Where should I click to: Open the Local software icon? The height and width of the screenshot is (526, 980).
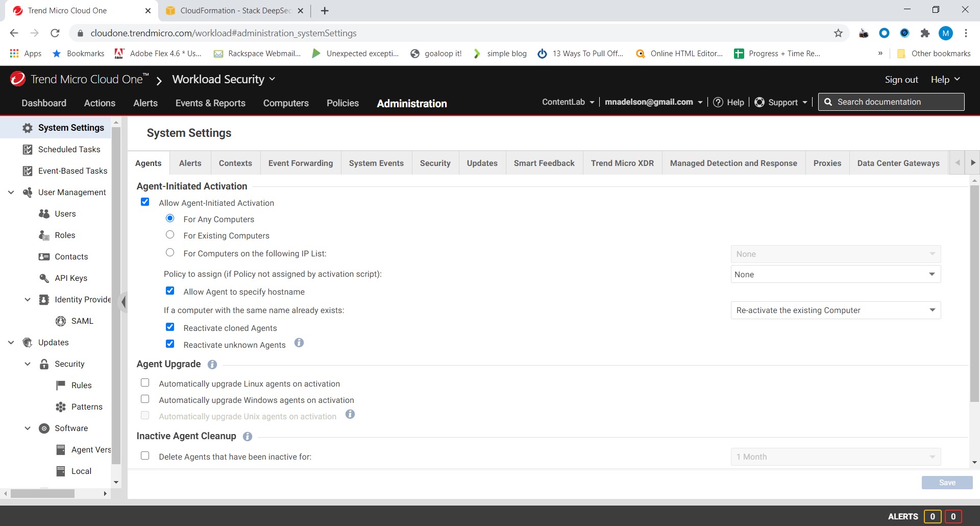(x=61, y=471)
